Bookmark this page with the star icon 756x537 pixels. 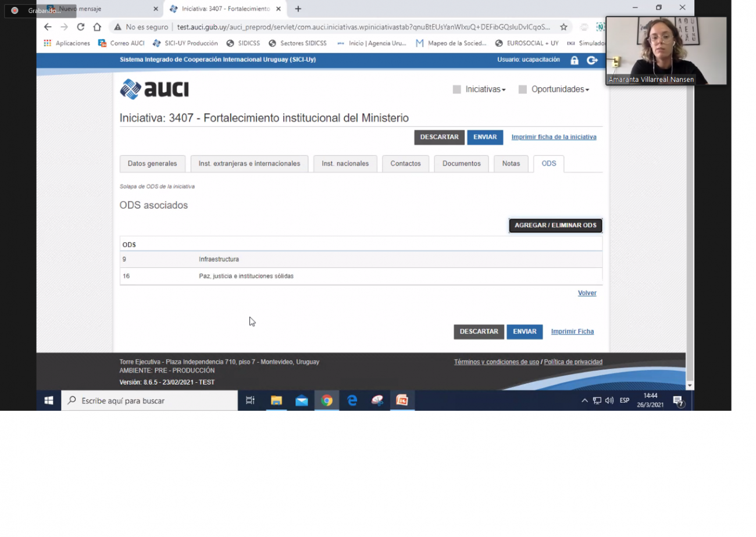[x=564, y=27]
